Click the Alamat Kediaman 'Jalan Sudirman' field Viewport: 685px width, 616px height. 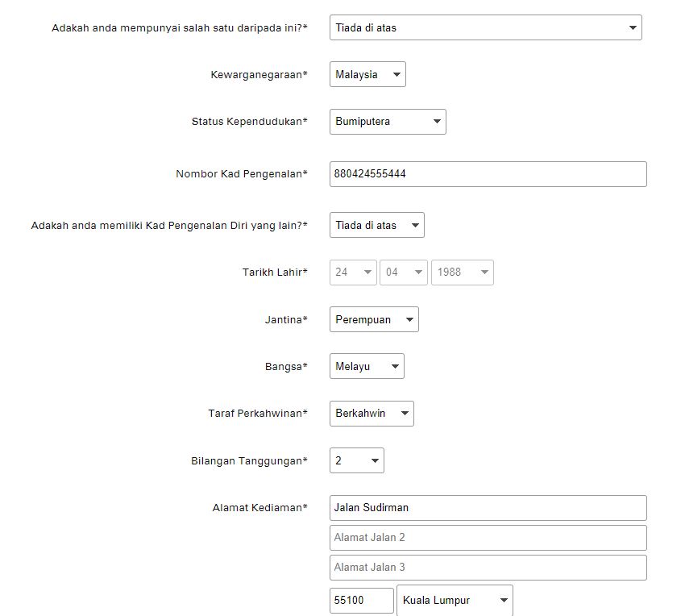click(488, 508)
